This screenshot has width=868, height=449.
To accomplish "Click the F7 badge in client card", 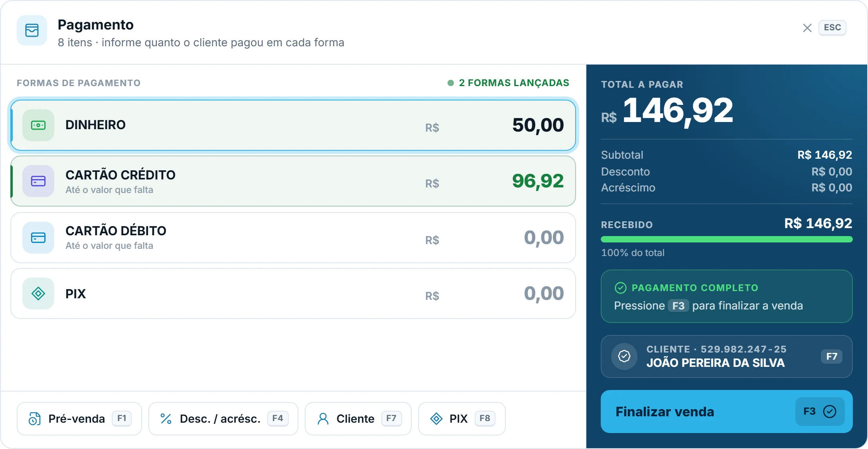I will pos(832,356).
